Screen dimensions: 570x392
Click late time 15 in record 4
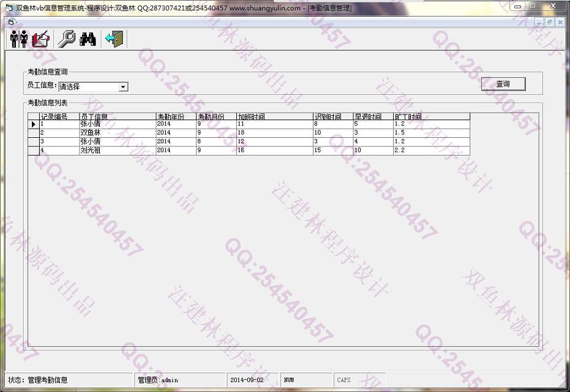pyautogui.click(x=333, y=151)
